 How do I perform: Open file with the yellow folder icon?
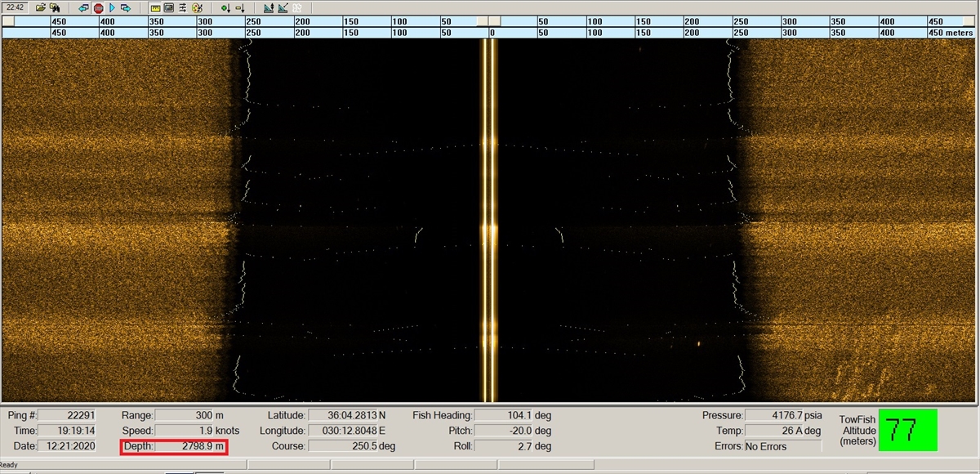(x=40, y=7)
